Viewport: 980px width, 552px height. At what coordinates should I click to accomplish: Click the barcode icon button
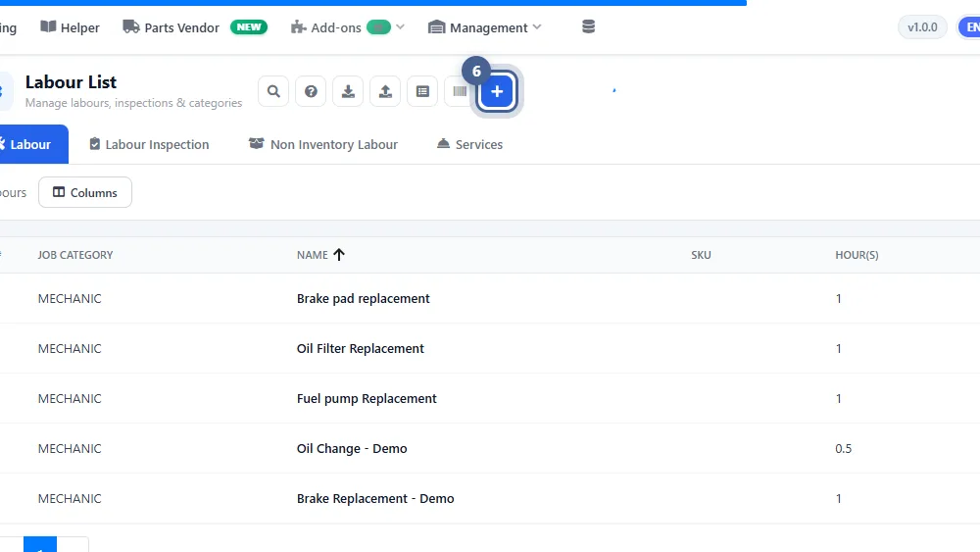click(x=460, y=91)
